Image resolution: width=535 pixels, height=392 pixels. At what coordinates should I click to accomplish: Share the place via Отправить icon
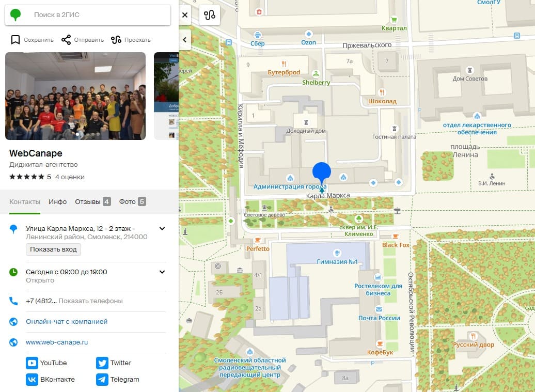tap(66, 40)
